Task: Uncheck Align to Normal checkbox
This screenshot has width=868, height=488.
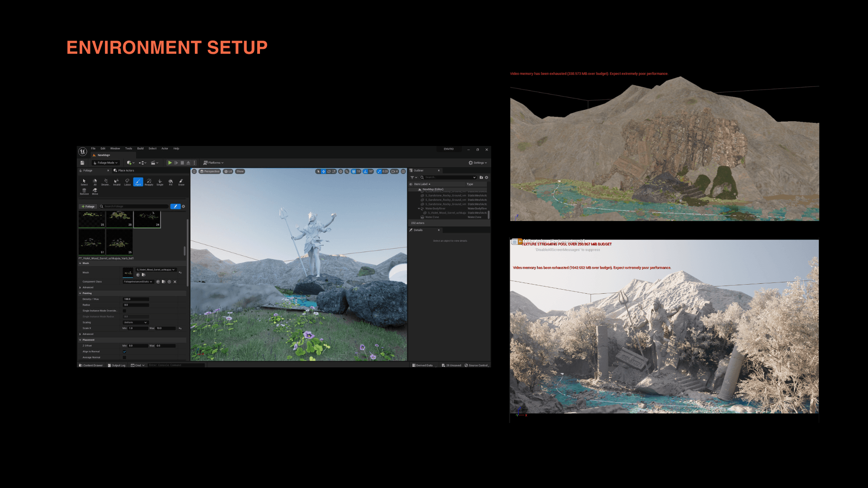Action: coord(124,352)
